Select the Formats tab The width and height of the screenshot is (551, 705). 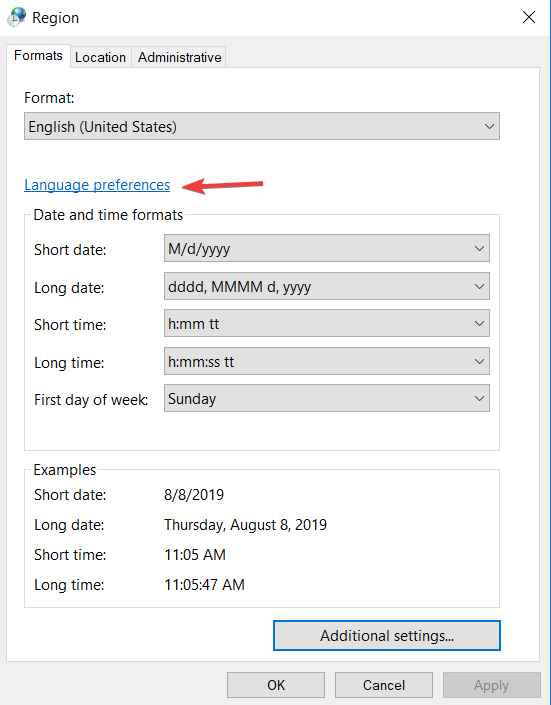coord(38,55)
